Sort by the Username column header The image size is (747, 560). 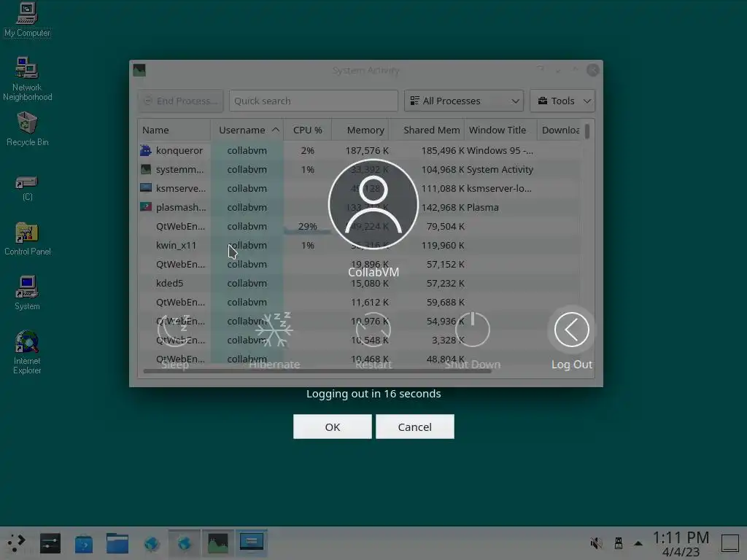[x=247, y=130]
